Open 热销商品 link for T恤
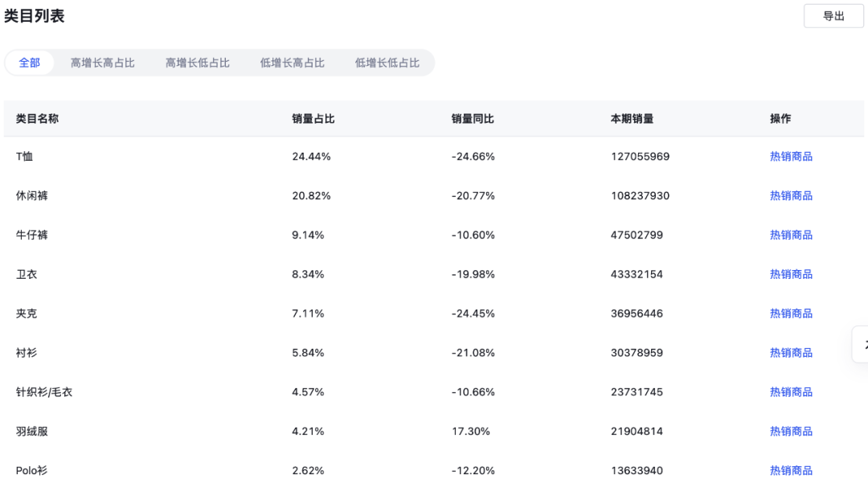This screenshot has height=479, width=868. (791, 157)
